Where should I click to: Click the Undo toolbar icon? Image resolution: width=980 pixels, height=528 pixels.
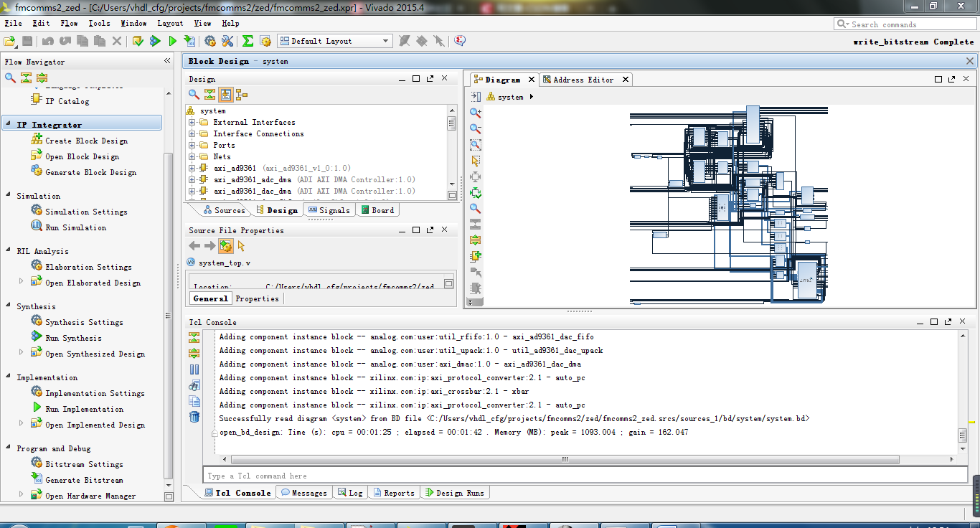47,41
